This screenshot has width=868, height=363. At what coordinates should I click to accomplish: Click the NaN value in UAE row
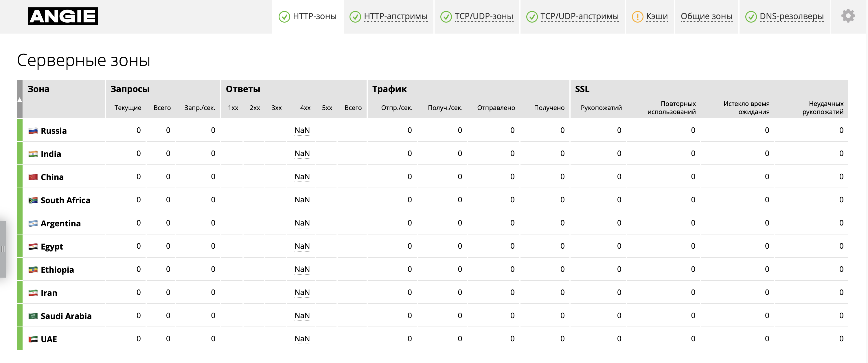pyautogui.click(x=302, y=339)
